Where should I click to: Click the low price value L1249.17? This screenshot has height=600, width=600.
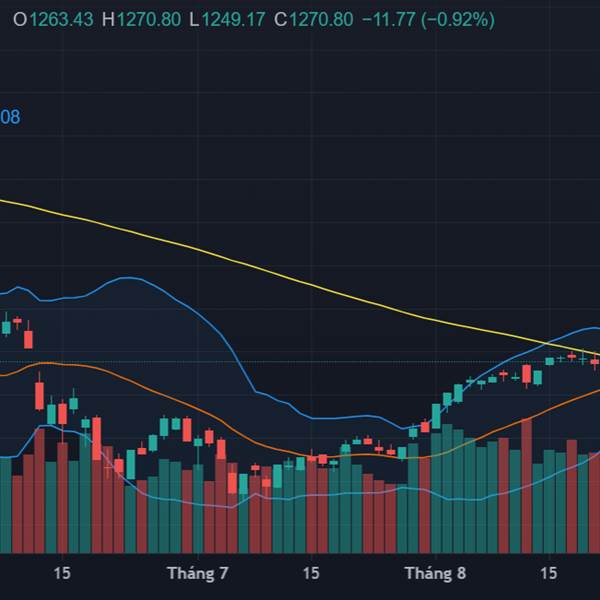(227, 20)
